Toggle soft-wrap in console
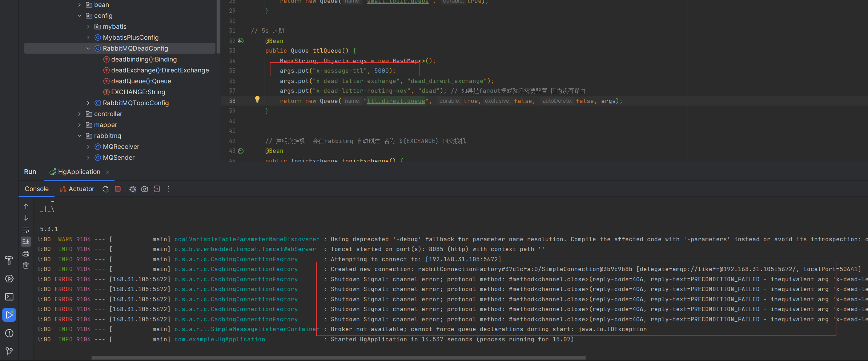Viewport: 868px width, 361px height. [x=26, y=230]
